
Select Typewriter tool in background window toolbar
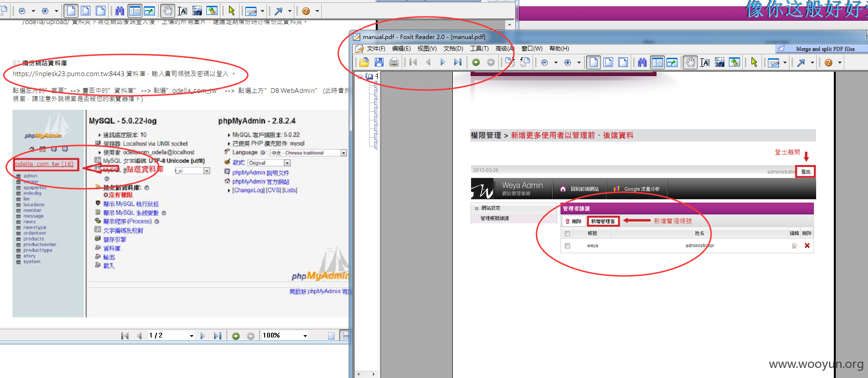(251, 11)
